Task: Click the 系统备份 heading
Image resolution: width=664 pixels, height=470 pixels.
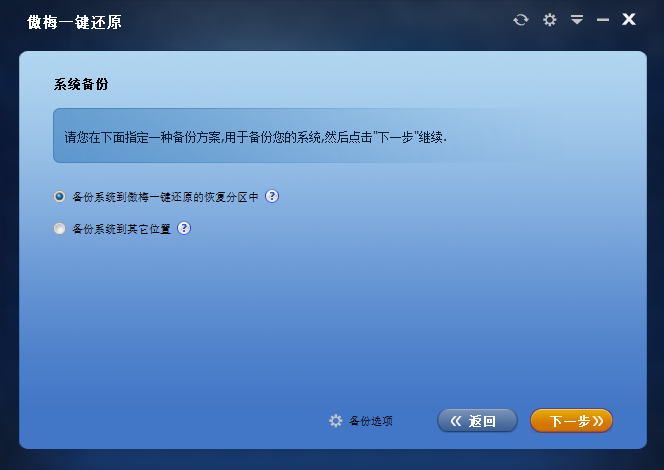Action: (81, 84)
